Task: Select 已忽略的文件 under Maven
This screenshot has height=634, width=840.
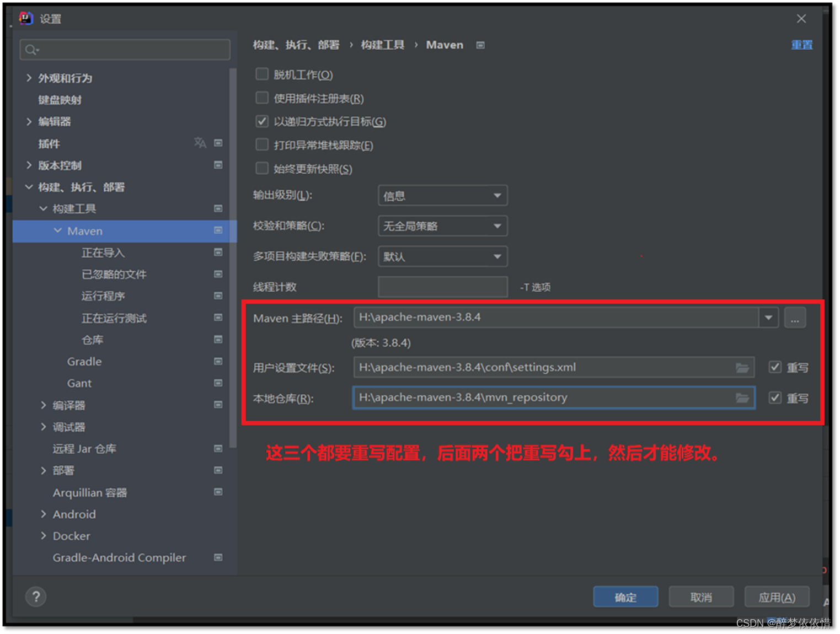Action: 114,274
